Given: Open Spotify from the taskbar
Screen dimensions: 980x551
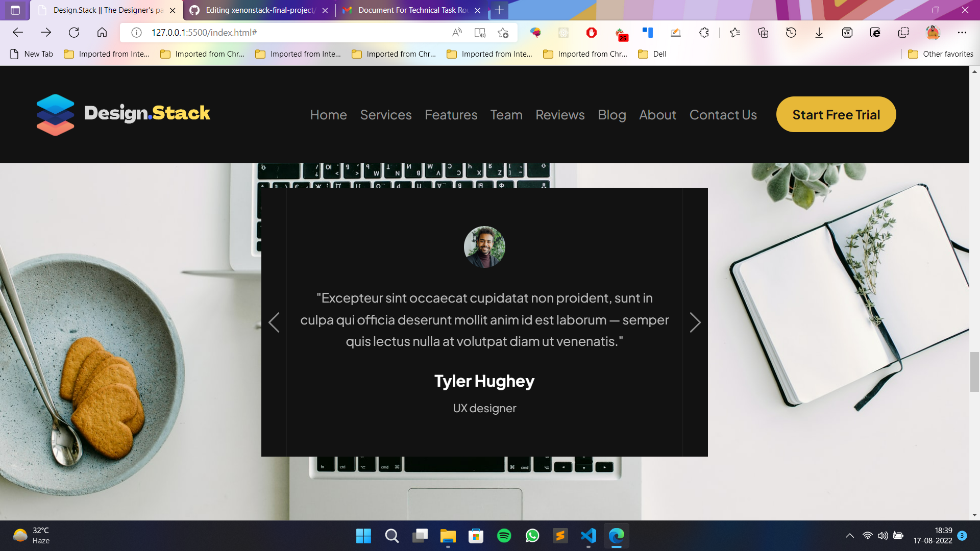Looking at the screenshot, I should click(504, 536).
